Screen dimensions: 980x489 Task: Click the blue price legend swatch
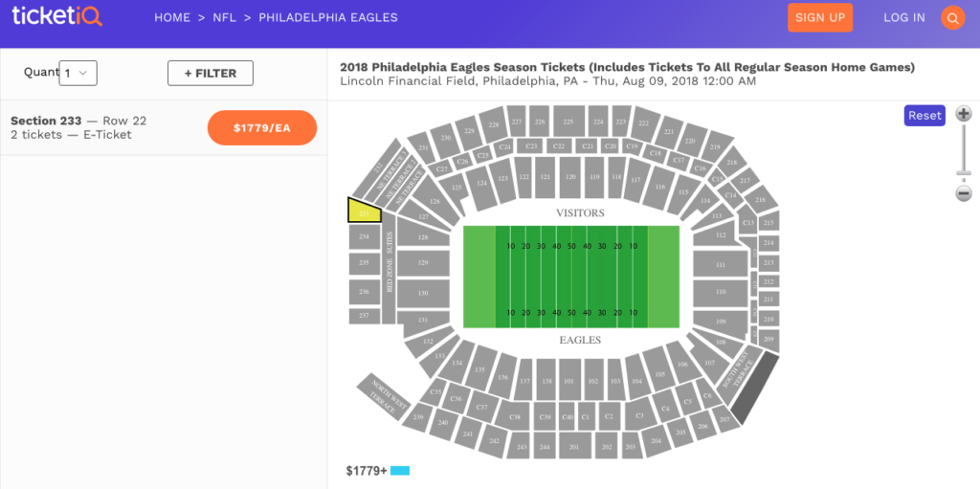point(400,471)
